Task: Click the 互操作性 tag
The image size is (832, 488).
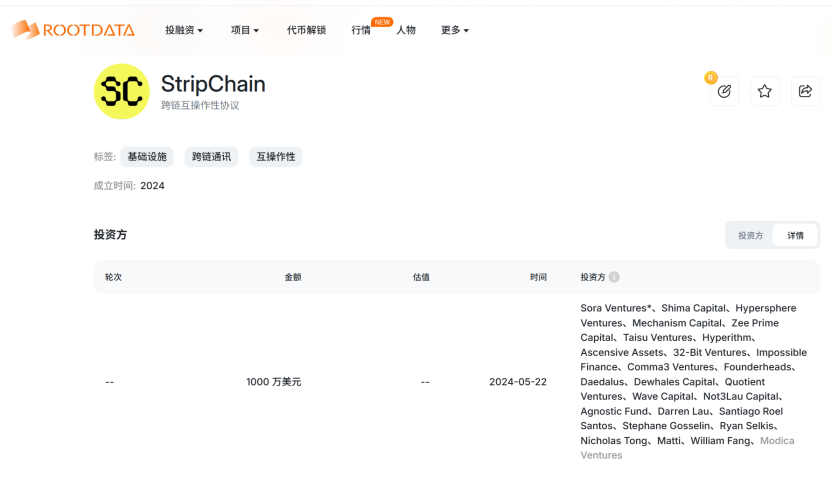Action: (276, 156)
